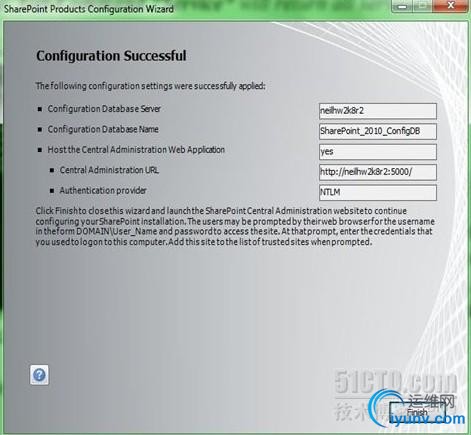Click the 'Configuration Successful' heading

point(111,56)
